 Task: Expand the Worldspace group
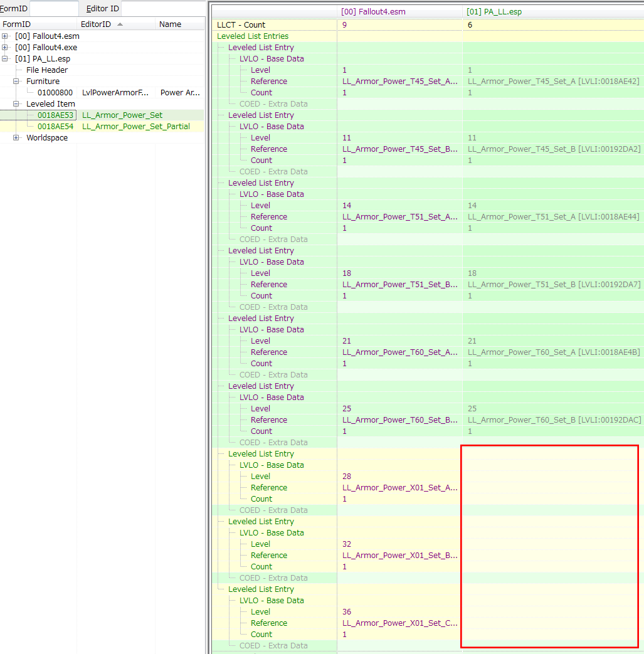click(16, 138)
